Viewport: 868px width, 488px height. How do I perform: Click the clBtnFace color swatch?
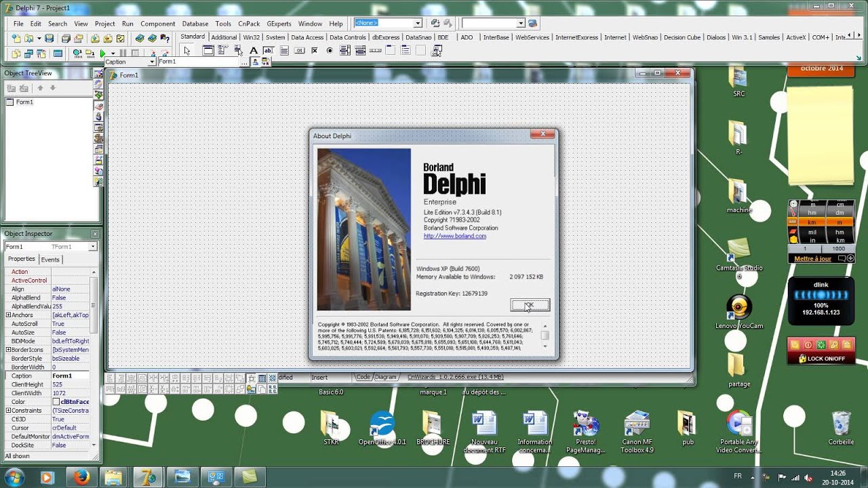[x=56, y=402]
